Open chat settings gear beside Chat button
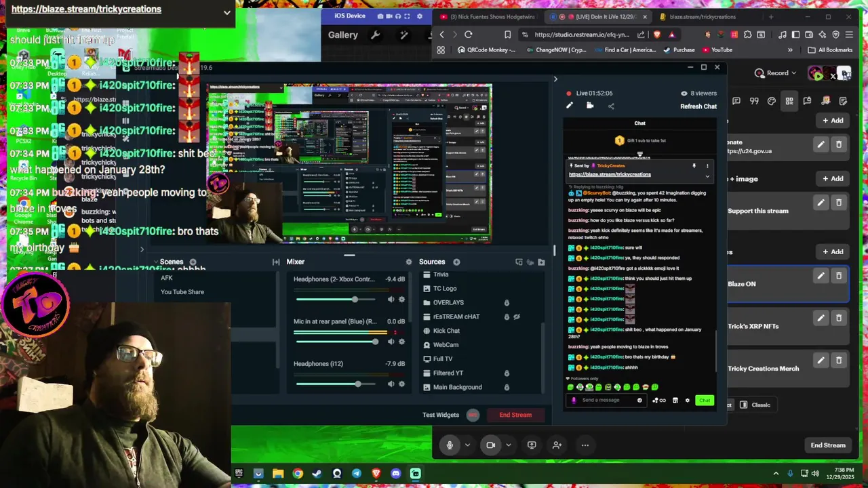 pyautogui.click(x=687, y=401)
